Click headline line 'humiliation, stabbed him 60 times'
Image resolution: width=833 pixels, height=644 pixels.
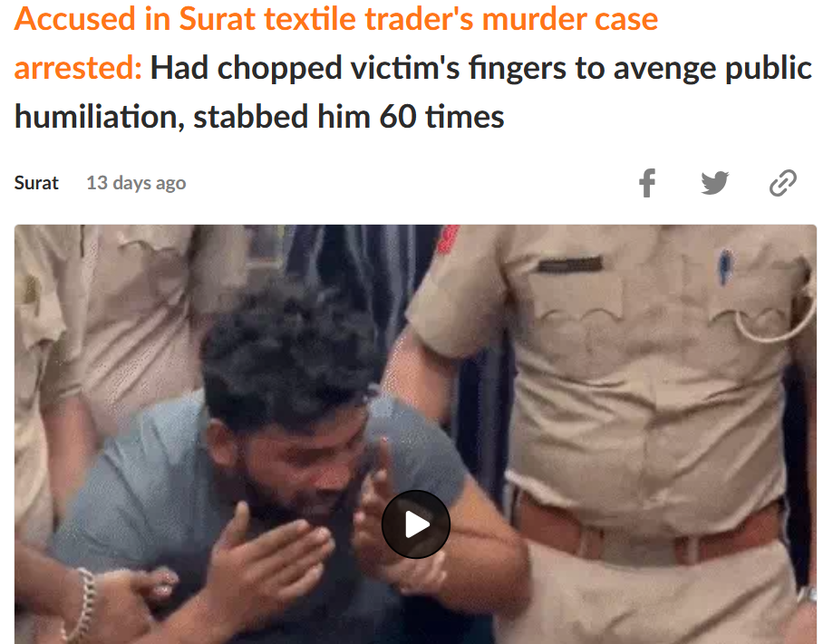coord(259,117)
